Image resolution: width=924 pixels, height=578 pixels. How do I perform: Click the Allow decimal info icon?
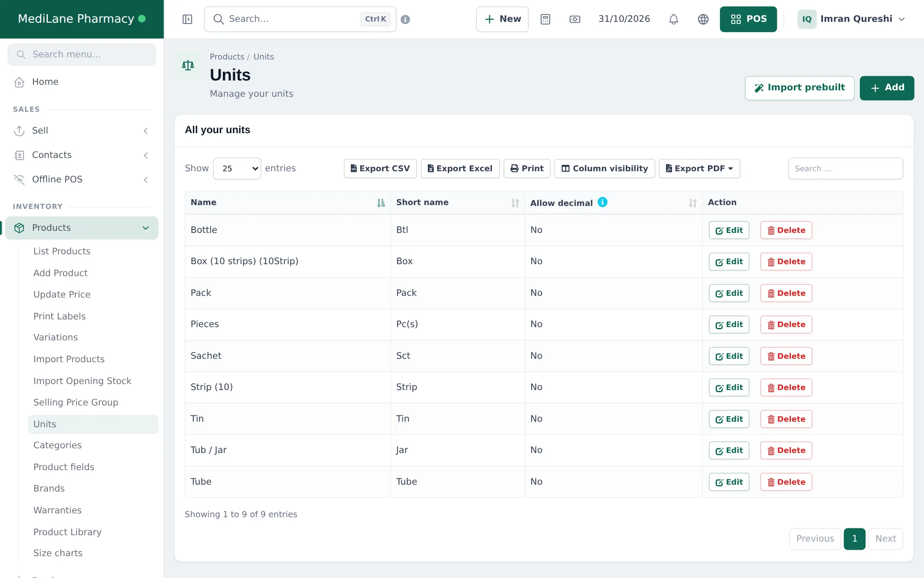point(602,202)
